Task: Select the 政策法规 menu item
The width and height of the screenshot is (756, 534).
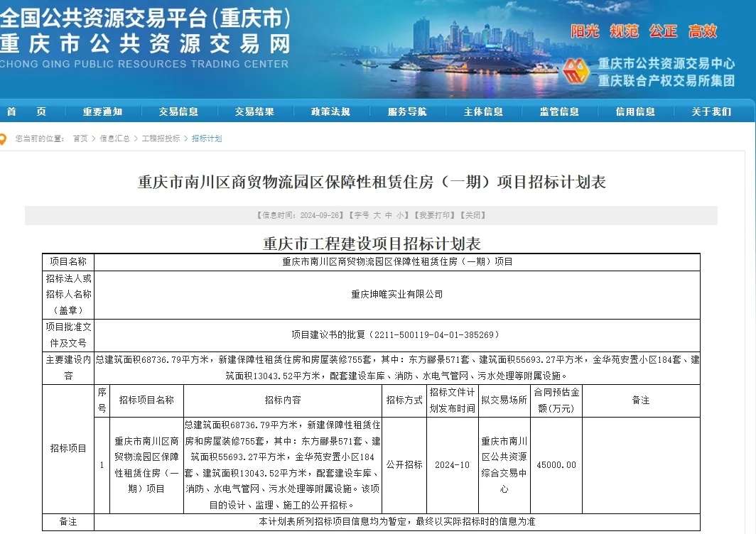Action: (x=330, y=111)
